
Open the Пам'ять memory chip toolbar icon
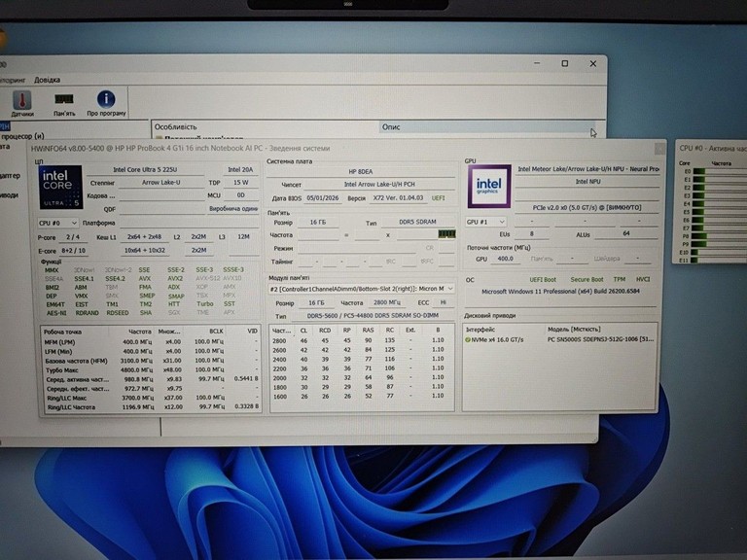tap(64, 103)
